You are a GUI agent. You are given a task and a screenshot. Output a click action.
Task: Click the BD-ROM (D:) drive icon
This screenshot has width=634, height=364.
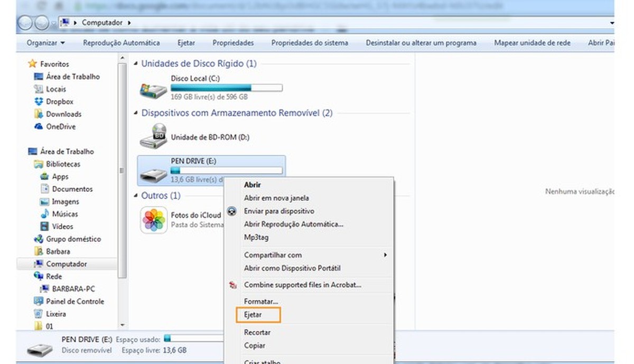pyautogui.click(x=153, y=137)
